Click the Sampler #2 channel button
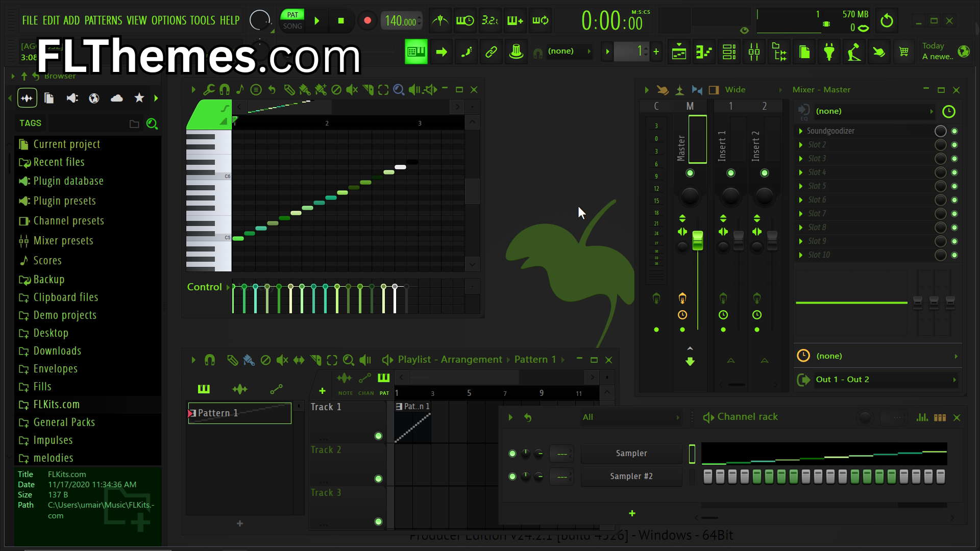The width and height of the screenshot is (980, 551). [x=631, y=477]
